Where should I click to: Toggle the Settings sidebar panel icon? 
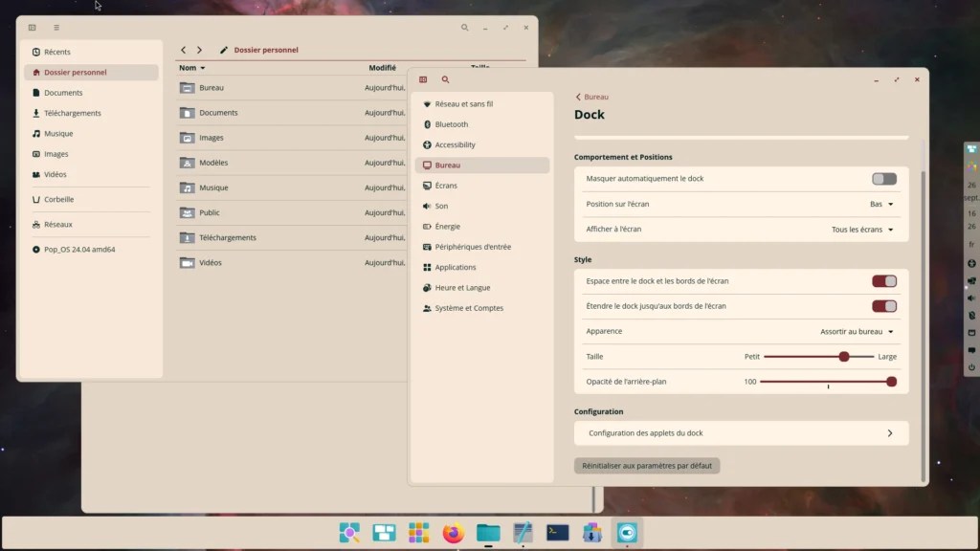click(x=423, y=79)
